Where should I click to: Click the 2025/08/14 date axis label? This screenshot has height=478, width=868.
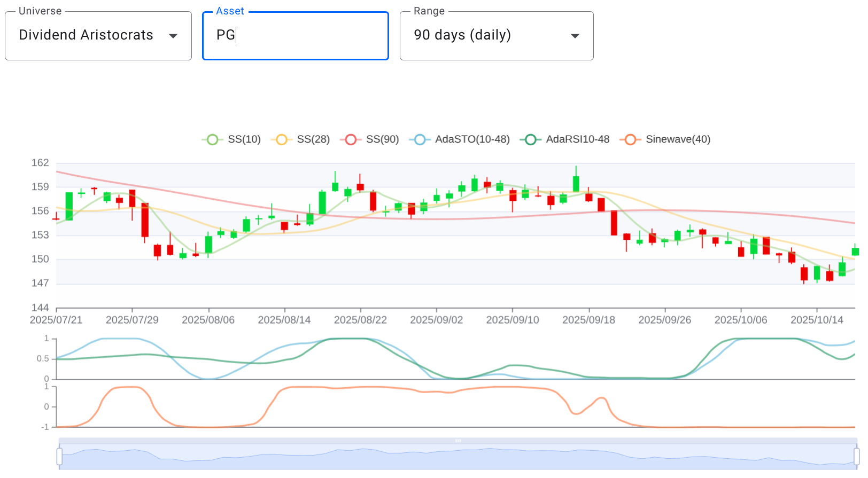click(x=284, y=320)
